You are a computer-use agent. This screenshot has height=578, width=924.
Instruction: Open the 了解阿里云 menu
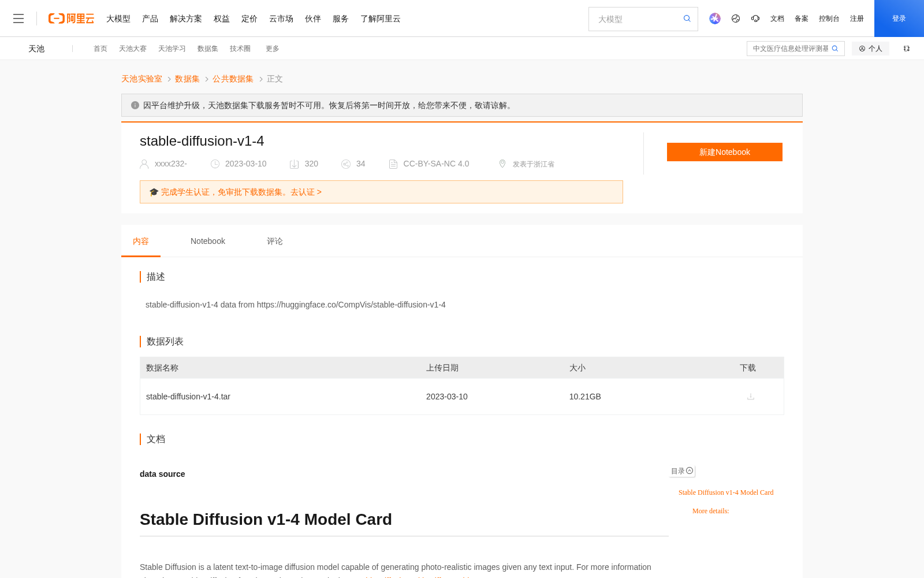click(x=381, y=18)
